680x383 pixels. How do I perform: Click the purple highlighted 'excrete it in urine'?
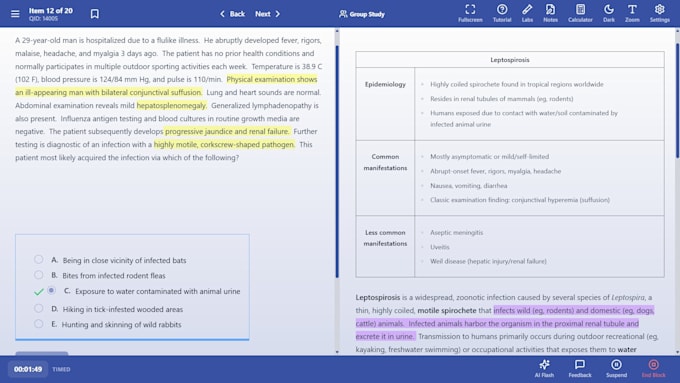[x=385, y=337]
